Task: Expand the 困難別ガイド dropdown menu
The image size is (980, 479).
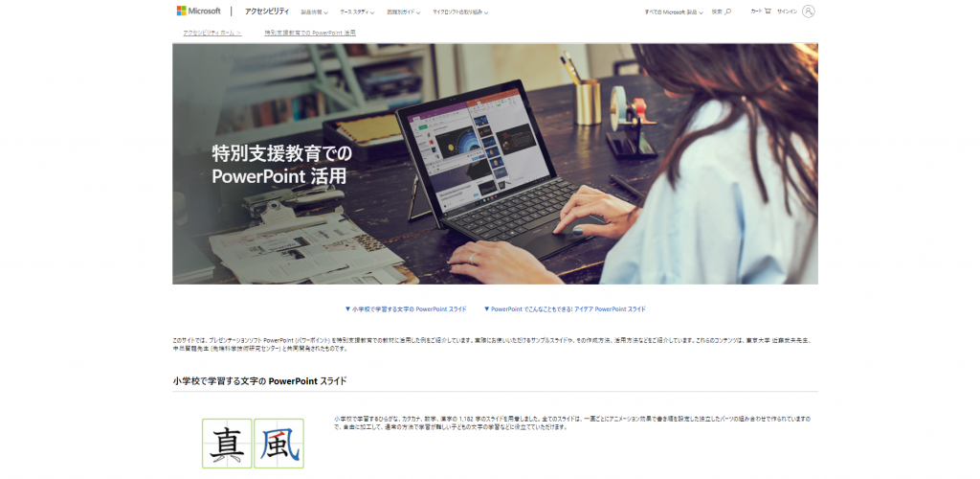Action: (x=404, y=11)
